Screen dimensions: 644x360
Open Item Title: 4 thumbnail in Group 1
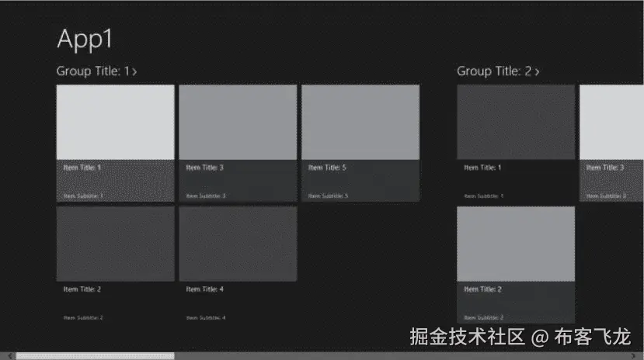tap(238, 244)
